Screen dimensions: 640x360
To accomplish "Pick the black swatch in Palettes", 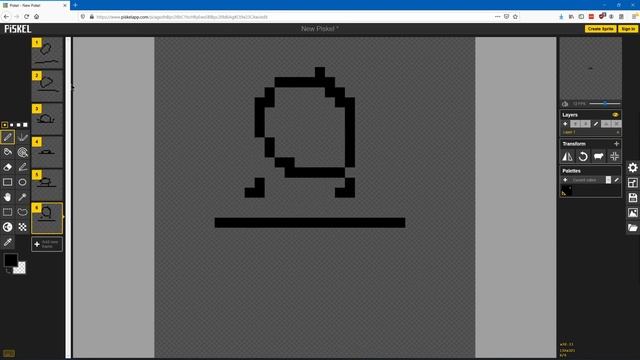I will (567, 190).
